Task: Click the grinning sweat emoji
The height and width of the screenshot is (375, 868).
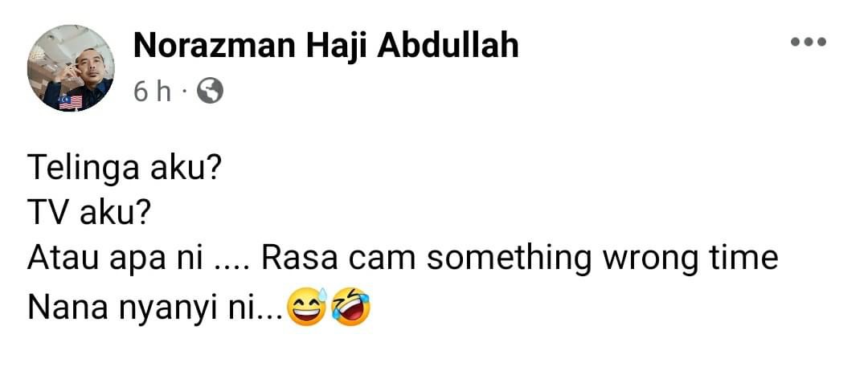Action: 309,307
